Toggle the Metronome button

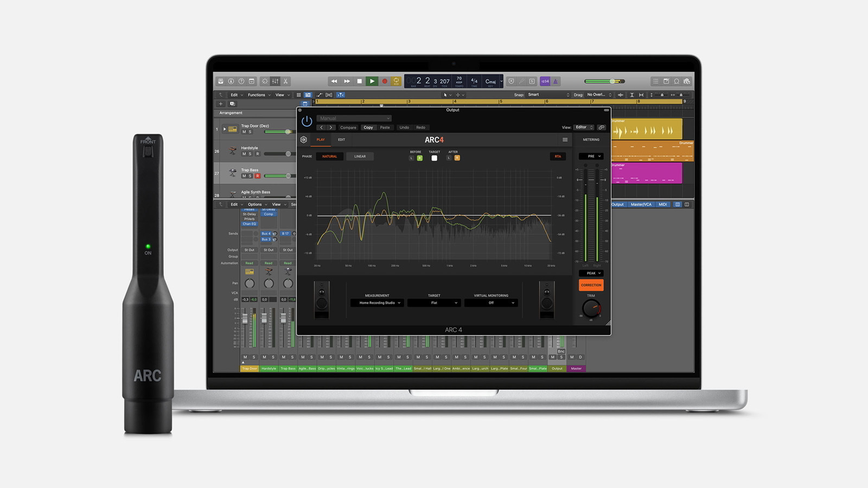[555, 81]
